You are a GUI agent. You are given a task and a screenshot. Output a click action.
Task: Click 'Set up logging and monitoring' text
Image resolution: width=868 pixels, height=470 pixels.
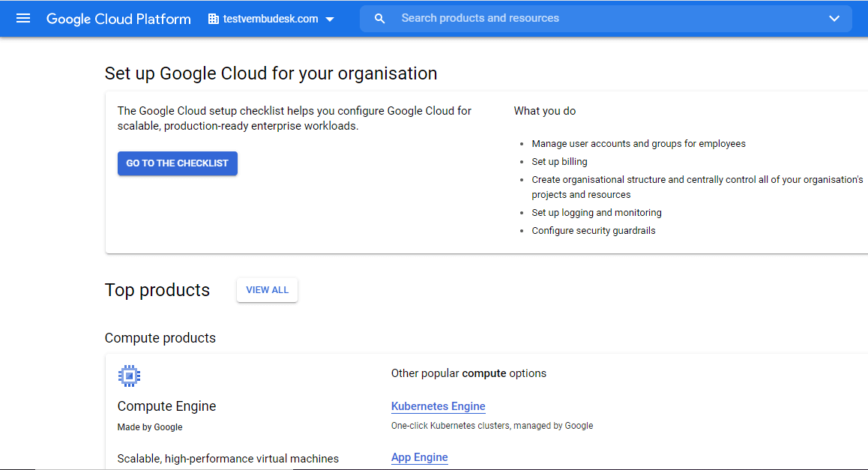[x=596, y=213]
